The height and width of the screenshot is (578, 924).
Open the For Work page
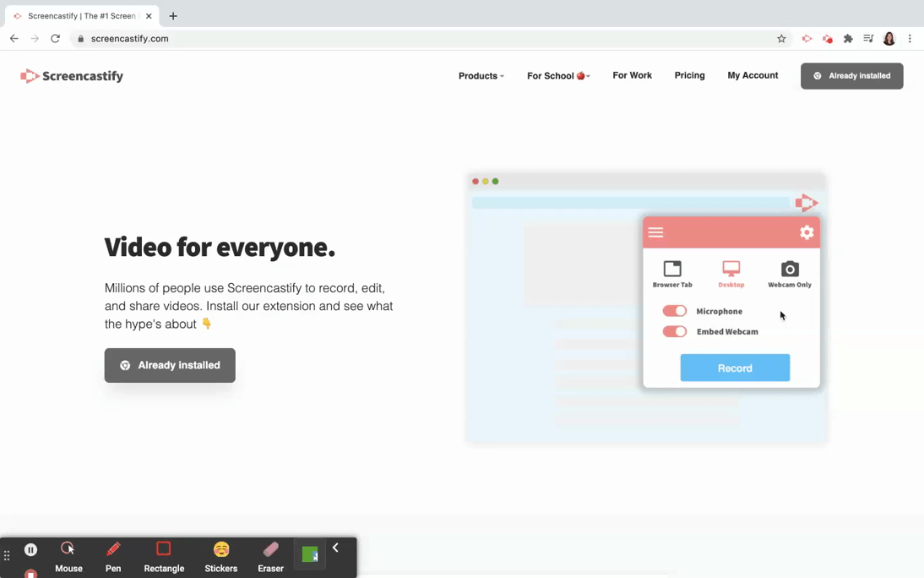(x=633, y=75)
